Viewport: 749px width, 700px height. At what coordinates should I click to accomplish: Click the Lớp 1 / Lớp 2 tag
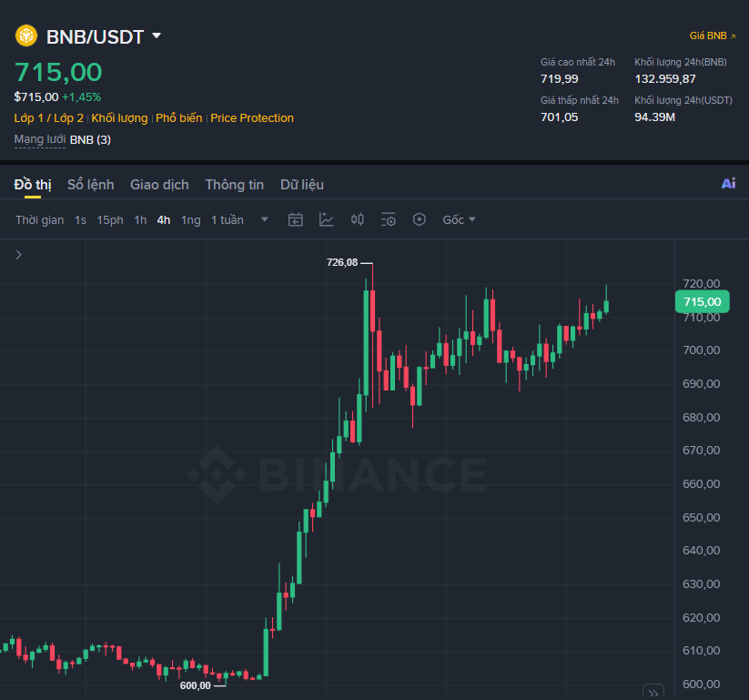49,118
